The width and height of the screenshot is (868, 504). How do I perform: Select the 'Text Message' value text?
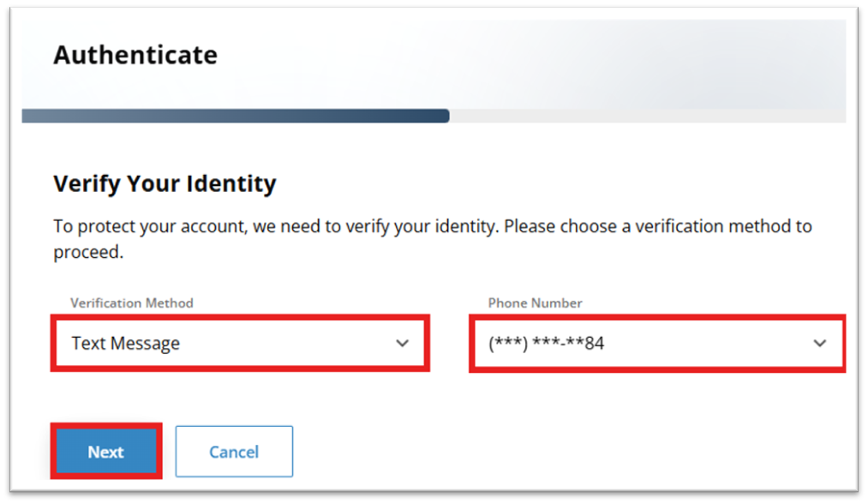[126, 344]
